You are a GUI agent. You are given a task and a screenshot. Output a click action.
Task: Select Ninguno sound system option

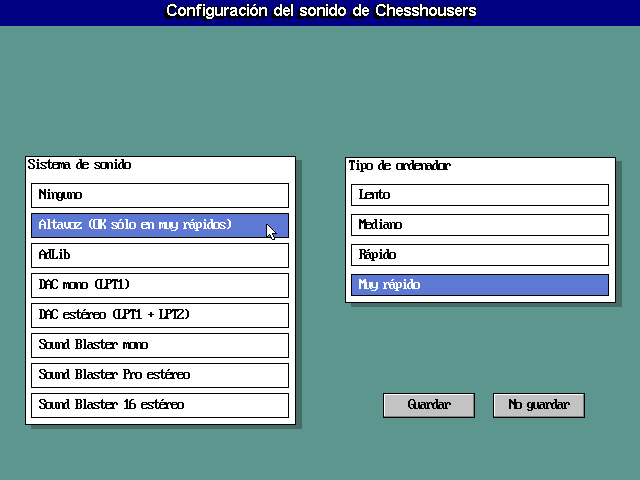tap(160, 195)
